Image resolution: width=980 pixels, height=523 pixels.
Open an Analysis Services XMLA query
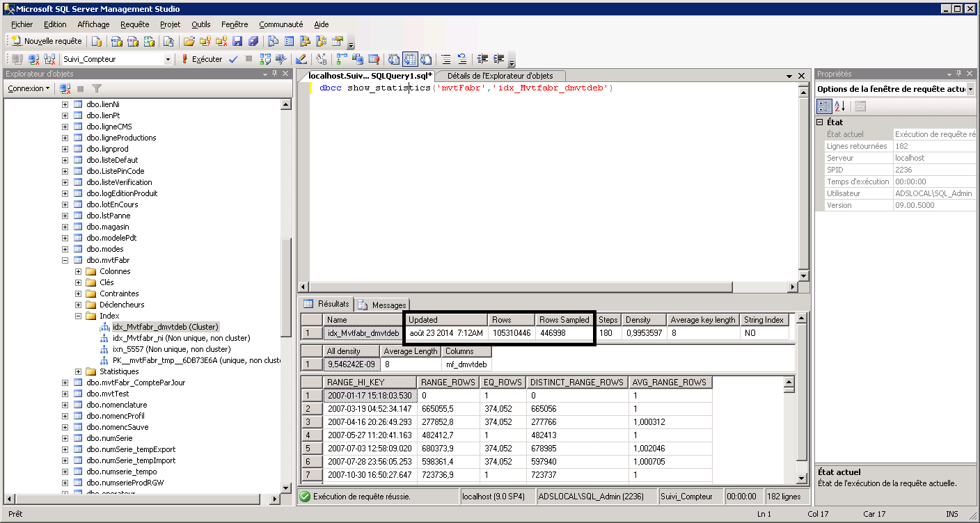click(150, 41)
